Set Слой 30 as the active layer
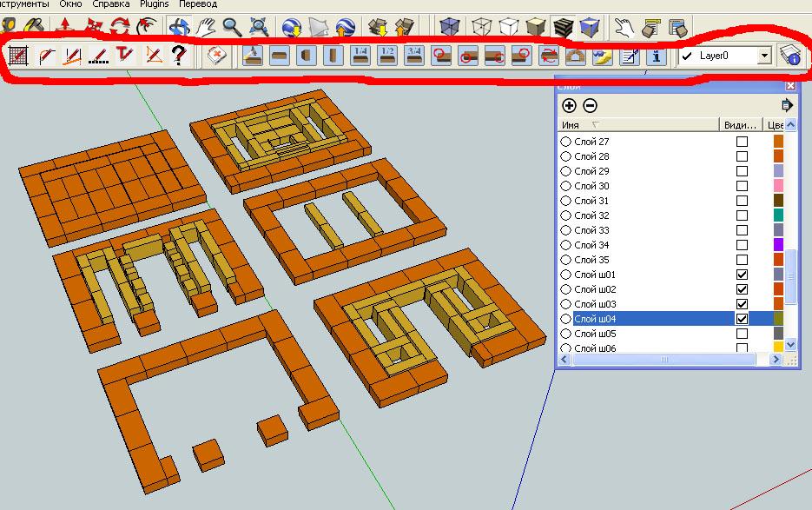This screenshot has width=812, height=510. click(x=566, y=186)
